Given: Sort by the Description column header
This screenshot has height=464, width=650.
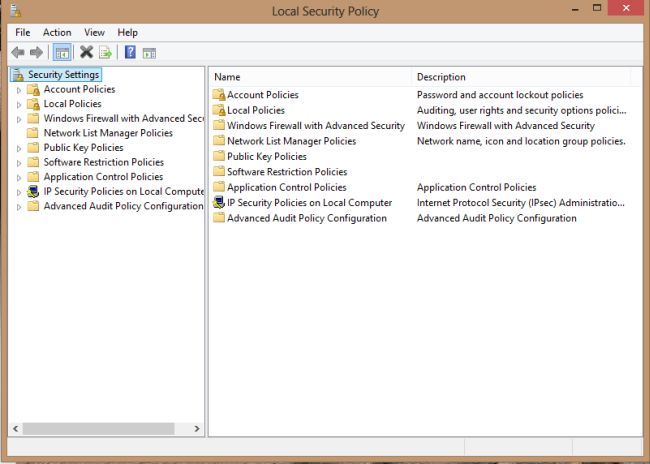Looking at the screenshot, I should [521, 77].
